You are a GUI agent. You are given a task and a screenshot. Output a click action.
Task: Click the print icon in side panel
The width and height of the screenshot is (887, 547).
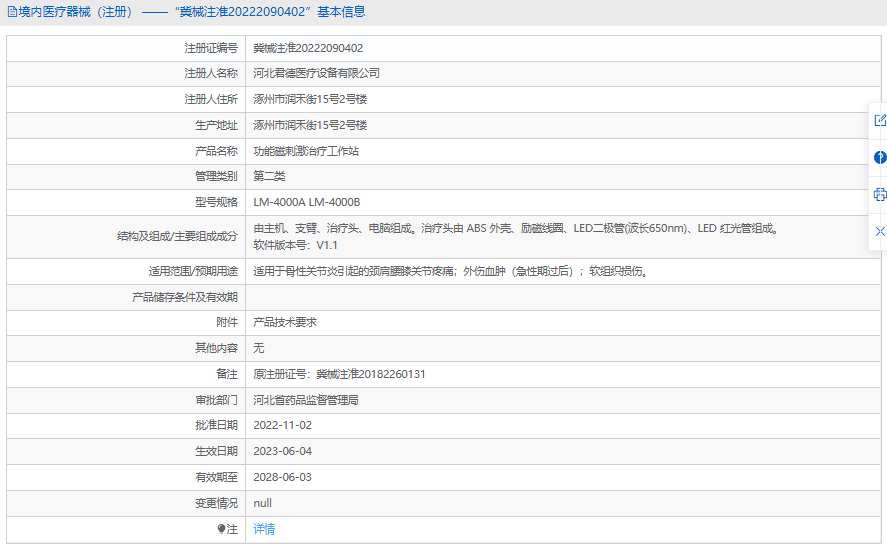pos(880,195)
